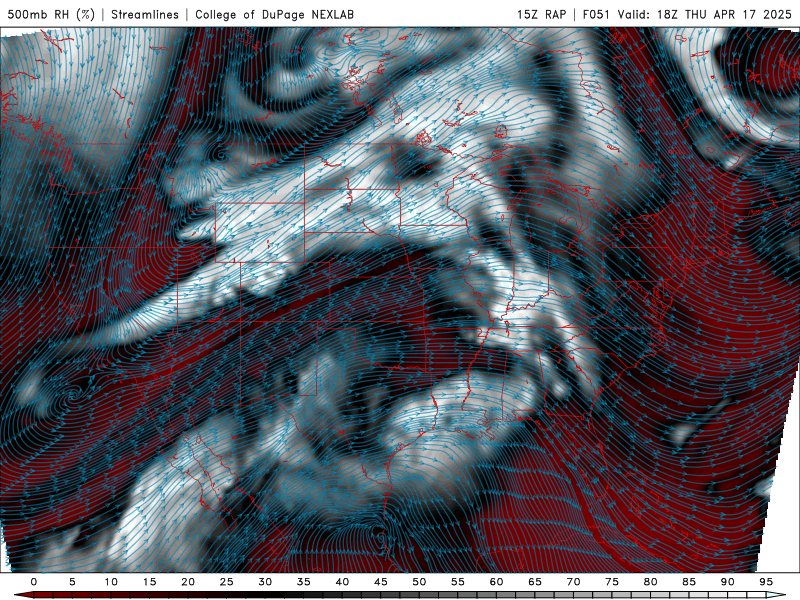Screen dimensions: 800x600
Task: Click the colorbar label '45'
Action: [x=381, y=582]
